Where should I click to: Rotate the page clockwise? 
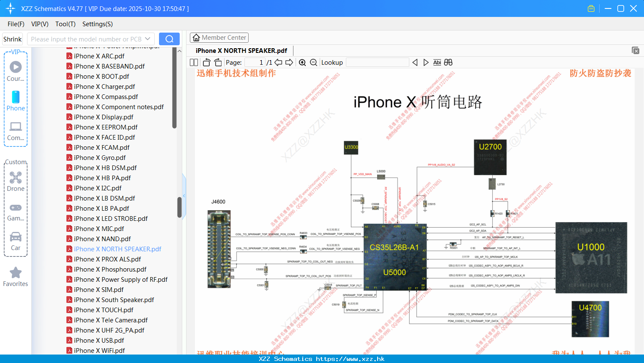(218, 62)
